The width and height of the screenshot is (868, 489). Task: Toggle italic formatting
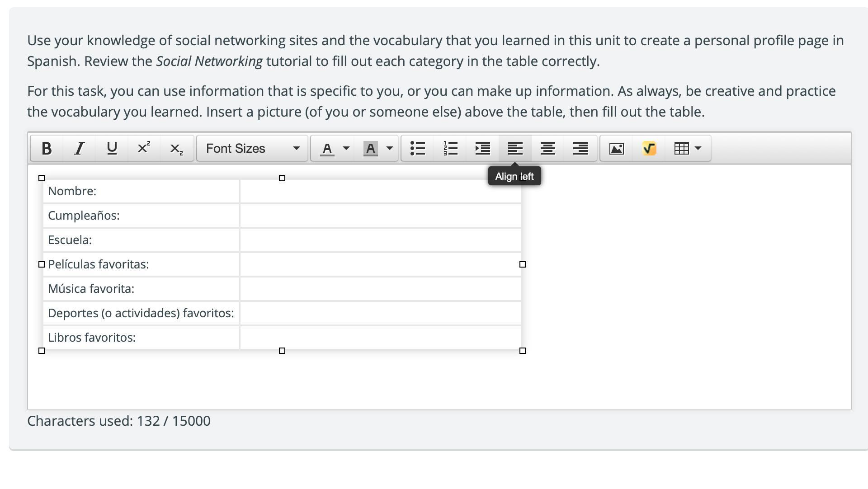tap(79, 149)
